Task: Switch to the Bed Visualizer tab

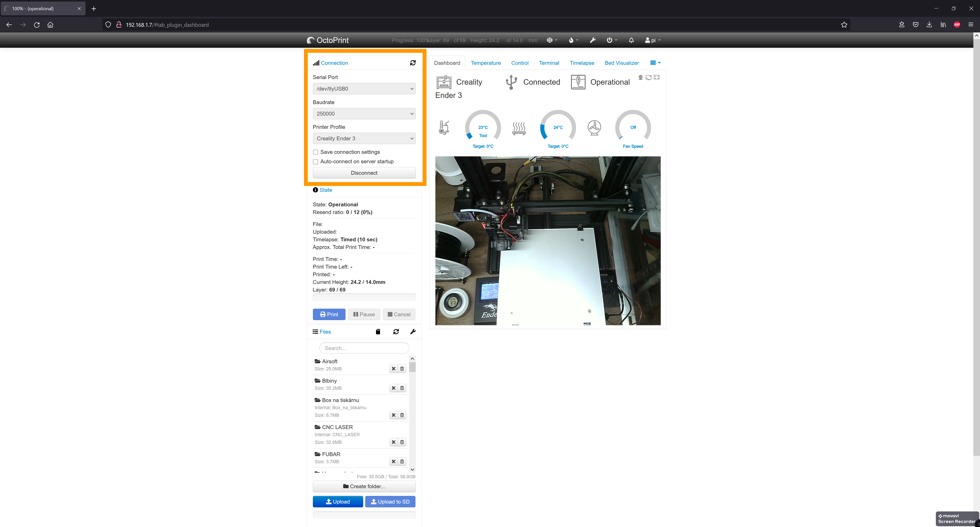Action: [x=622, y=63]
